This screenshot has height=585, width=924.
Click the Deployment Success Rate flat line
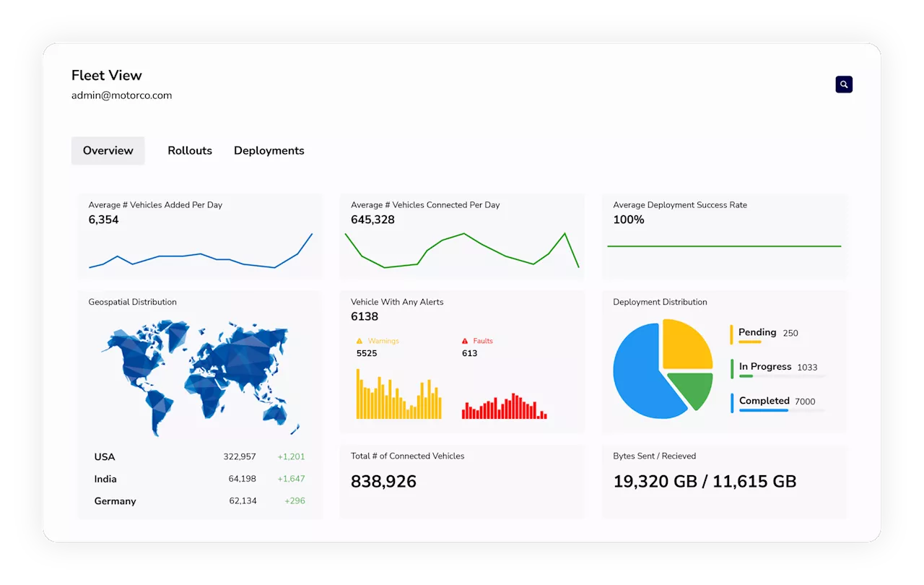click(x=724, y=246)
